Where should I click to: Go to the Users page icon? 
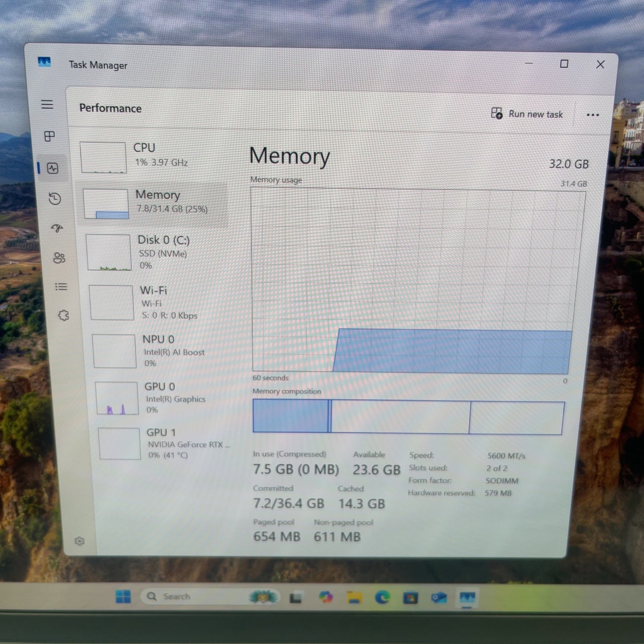59,258
